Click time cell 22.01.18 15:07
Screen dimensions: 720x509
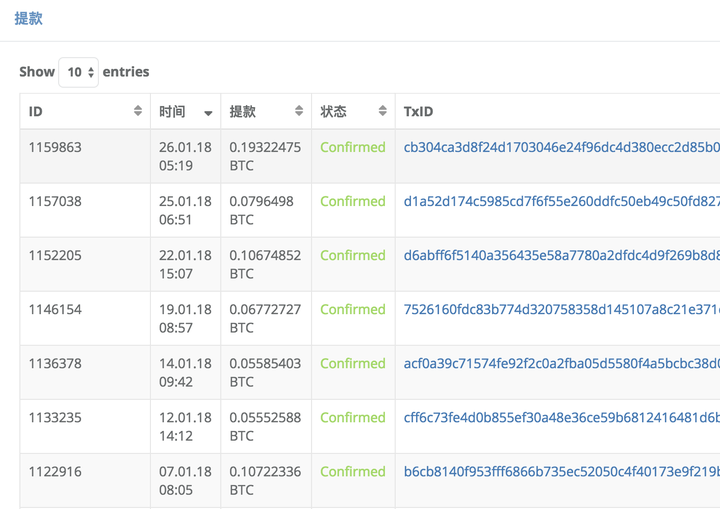click(x=186, y=265)
